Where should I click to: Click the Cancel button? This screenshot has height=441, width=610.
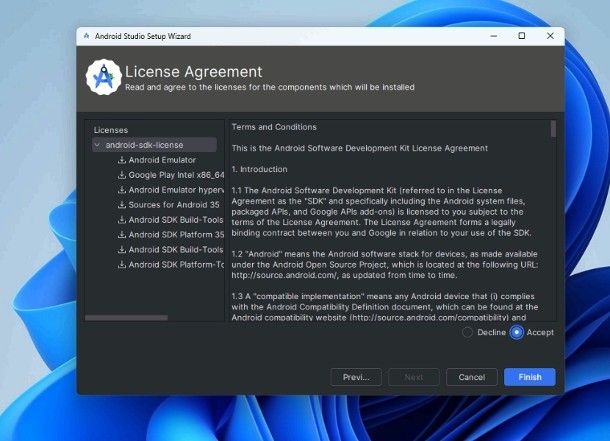coord(472,377)
